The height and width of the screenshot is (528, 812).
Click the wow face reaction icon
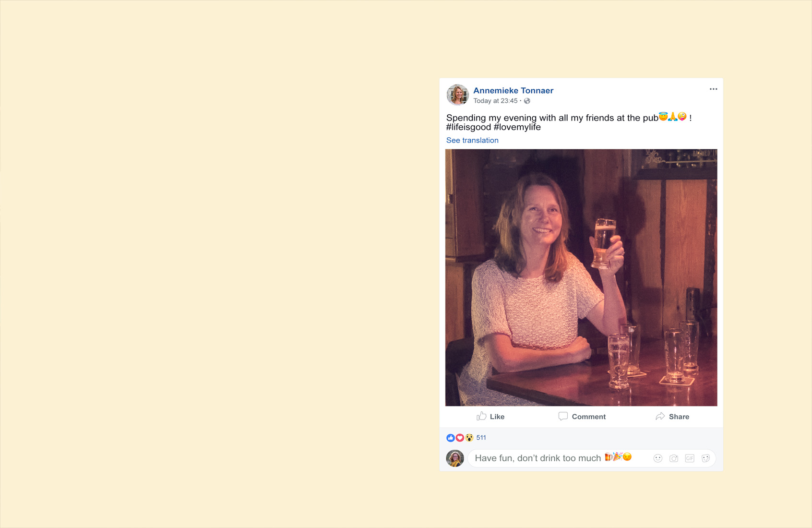(x=469, y=438)
